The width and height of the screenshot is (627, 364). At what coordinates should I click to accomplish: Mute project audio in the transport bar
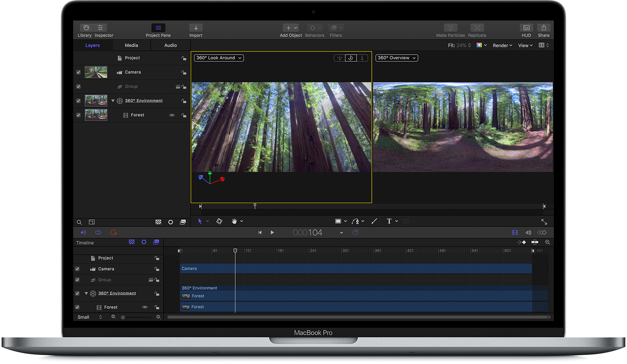pos(83,232)
